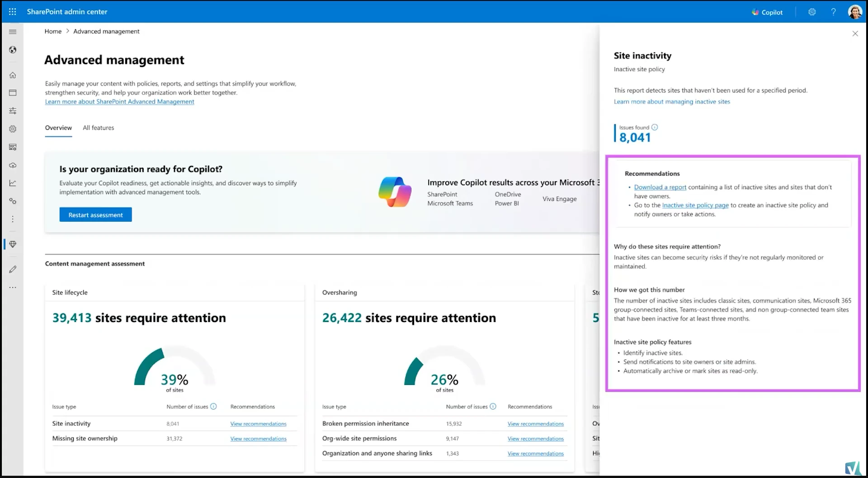
Task: Click info icon in Site lifecycle table header
Action: click(x=213, y=407)
